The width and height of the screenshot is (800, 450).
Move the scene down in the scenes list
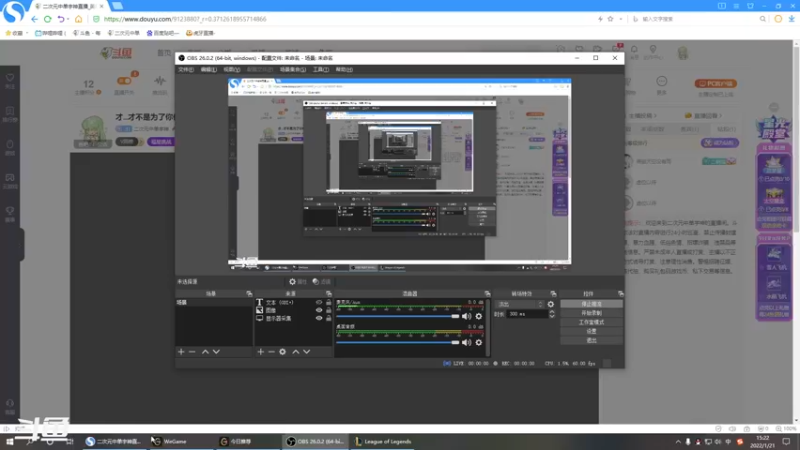click(216, 352)
